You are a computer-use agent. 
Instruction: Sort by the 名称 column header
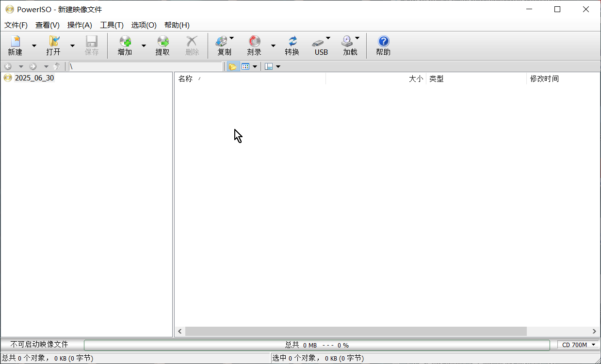186,79
